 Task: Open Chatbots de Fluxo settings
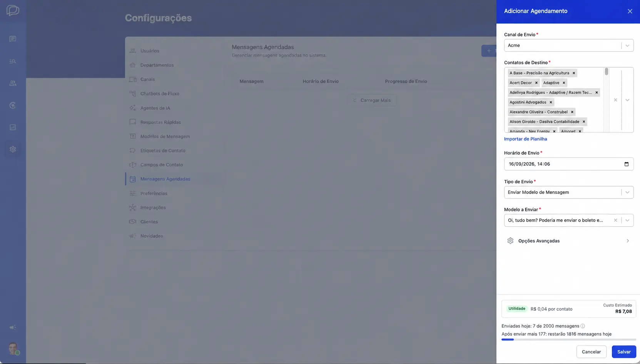pos(160,94)
